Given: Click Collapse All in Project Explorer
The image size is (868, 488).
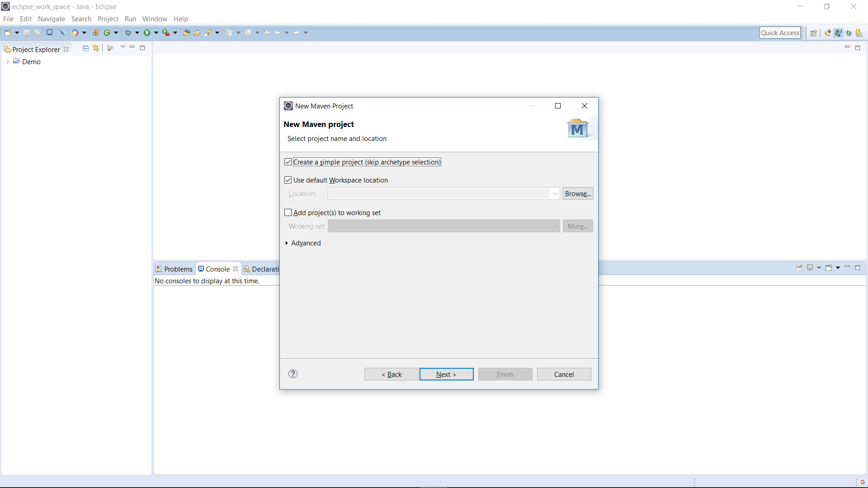Looking at the screenshot, I should tap(86, 48).
